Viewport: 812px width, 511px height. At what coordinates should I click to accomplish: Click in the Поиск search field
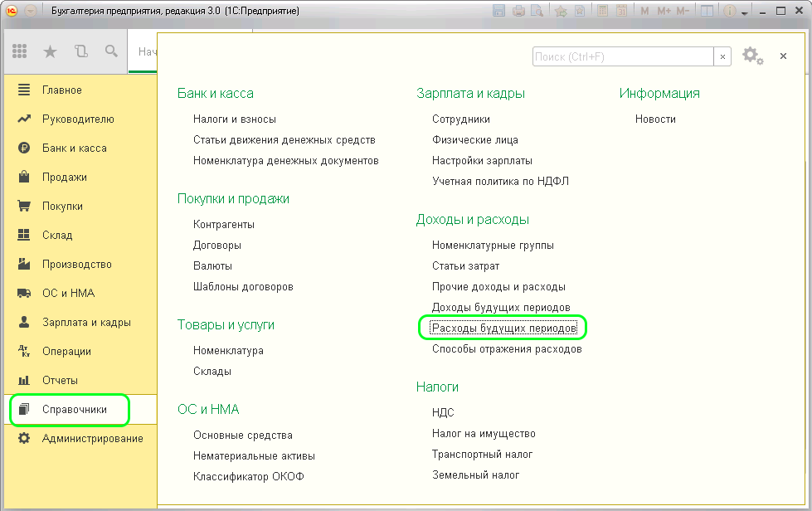click(622, 56)
